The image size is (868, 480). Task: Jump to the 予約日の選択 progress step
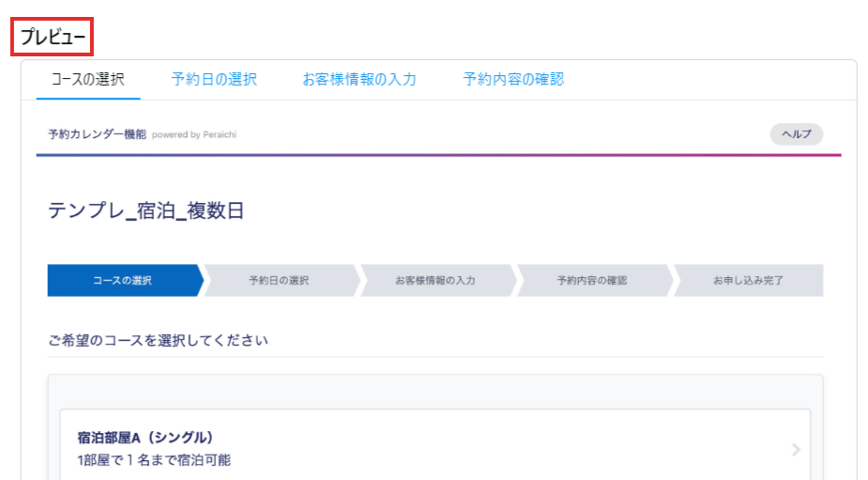tap(279, 281)
